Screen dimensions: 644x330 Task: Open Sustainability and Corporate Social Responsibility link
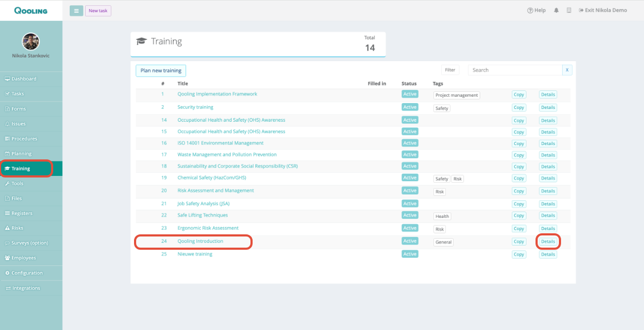[x=238, y=166]
